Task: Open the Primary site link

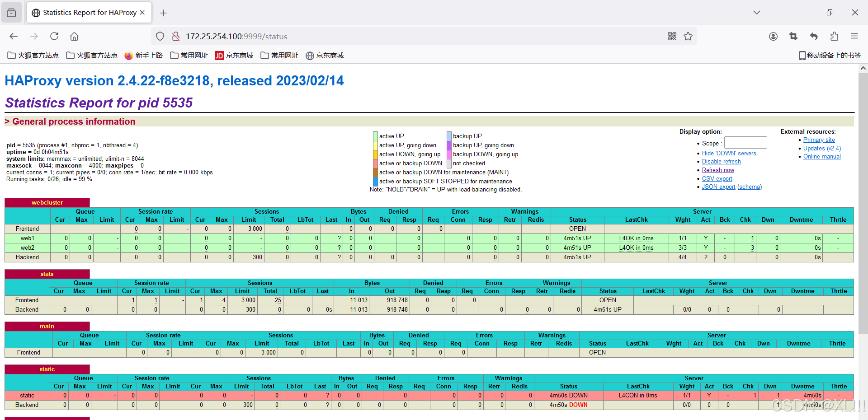Action: click(819, 140)
